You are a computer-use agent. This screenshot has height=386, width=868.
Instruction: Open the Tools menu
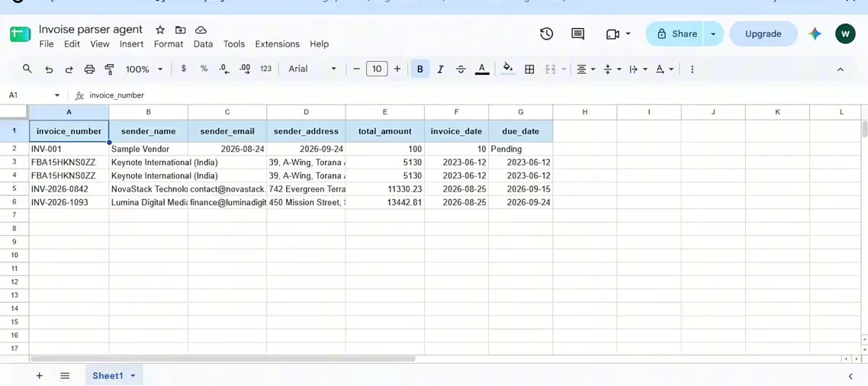(234, 43)
